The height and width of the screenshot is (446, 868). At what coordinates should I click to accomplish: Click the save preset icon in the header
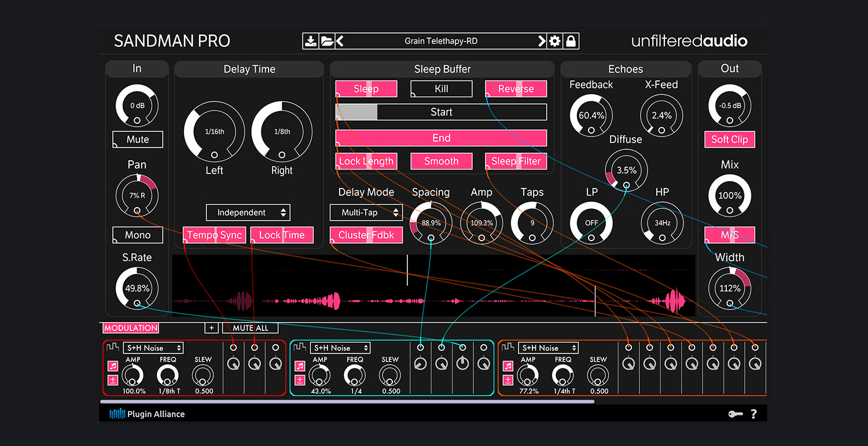(x=311, y=40)
